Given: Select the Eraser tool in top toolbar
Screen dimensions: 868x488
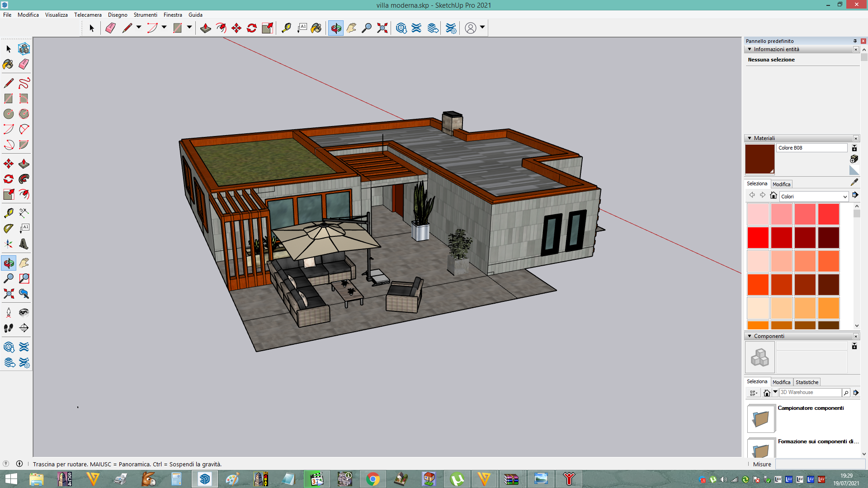Looking at the screenshot, I should point(110,28).
